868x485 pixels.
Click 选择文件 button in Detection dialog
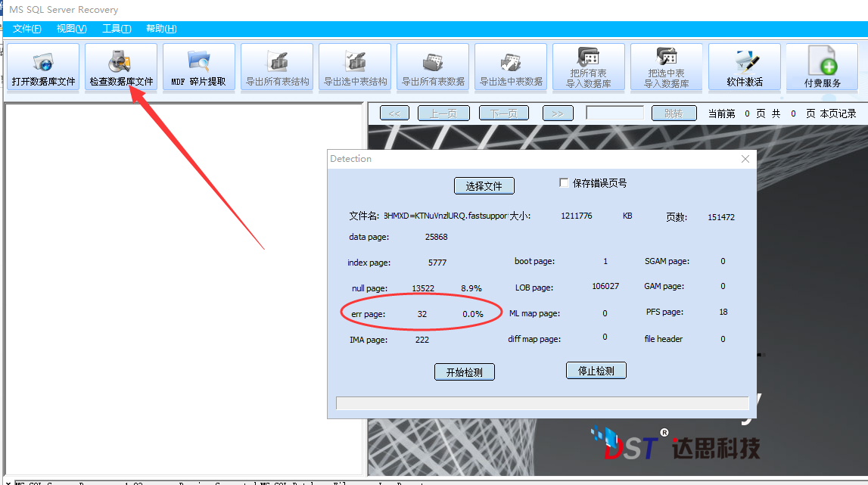(x=484, y=186)
